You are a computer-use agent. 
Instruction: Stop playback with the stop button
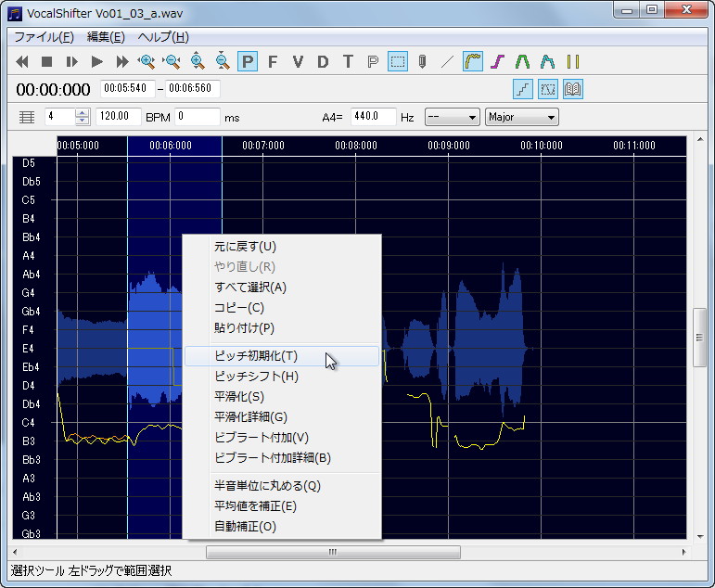[x=46, y=61]
